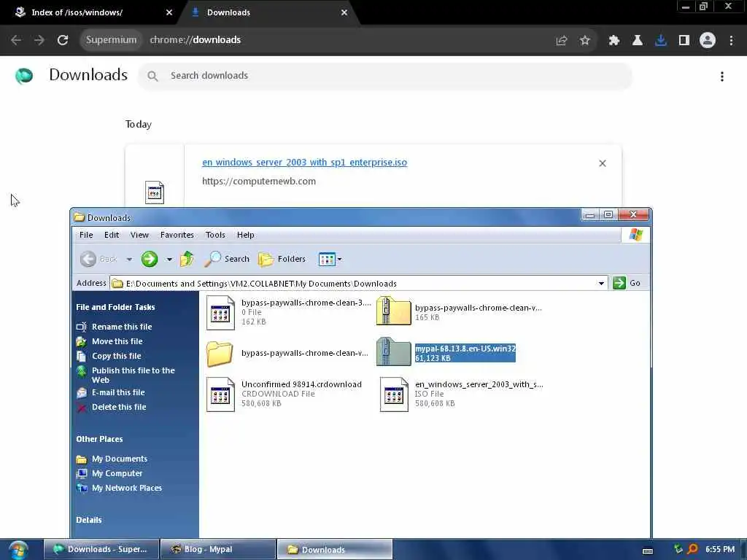This screenshot has width=747, height=560.
Task: Open Explorer Search pane
Action: (228, 259)
